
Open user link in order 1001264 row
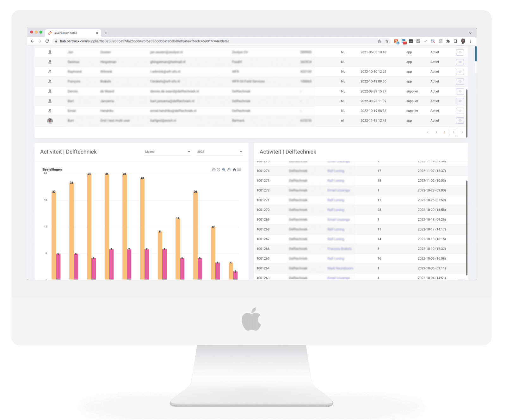click(x=340, y=269)
